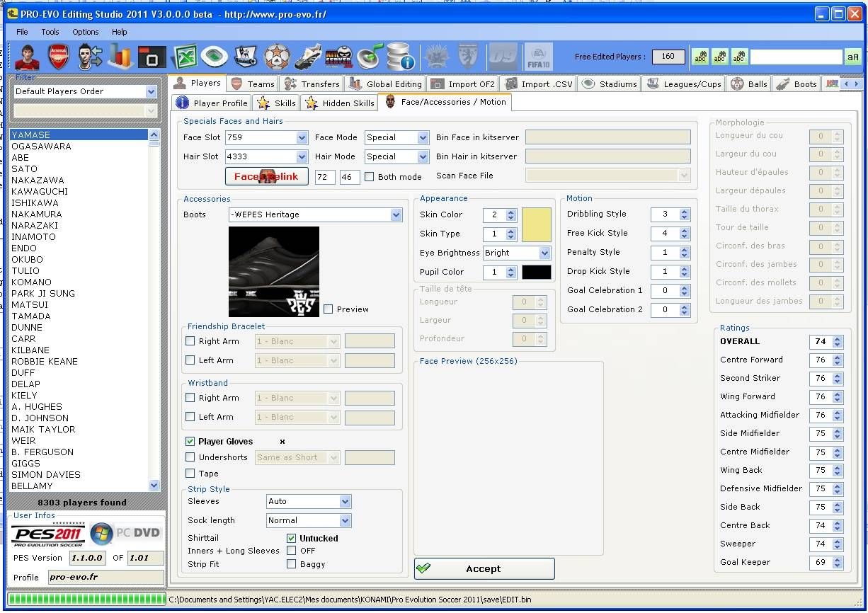This screenshot has height=613, width=868.
Task: Open the Excel spreadsheet export icon
Action: coord(184,56)
